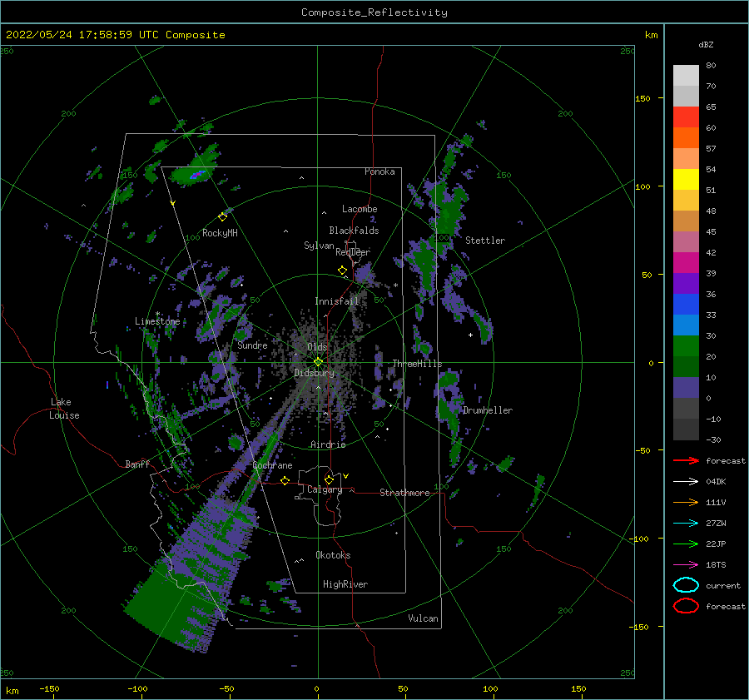Click the Strathmore map label
This screenshot has height=700, width=749.
coord(404,493)
